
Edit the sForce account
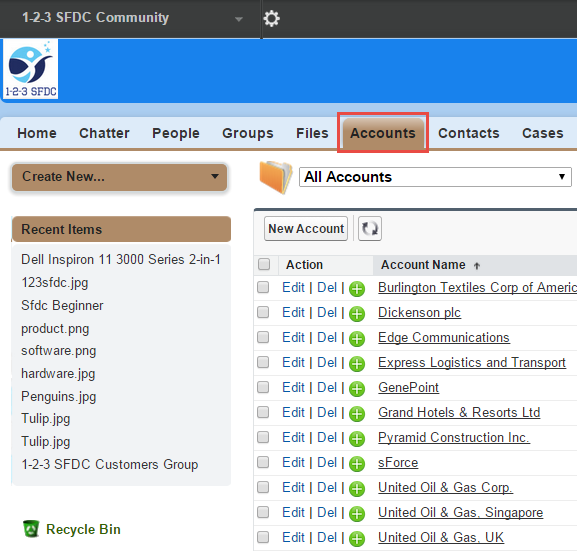click(293, 463)
